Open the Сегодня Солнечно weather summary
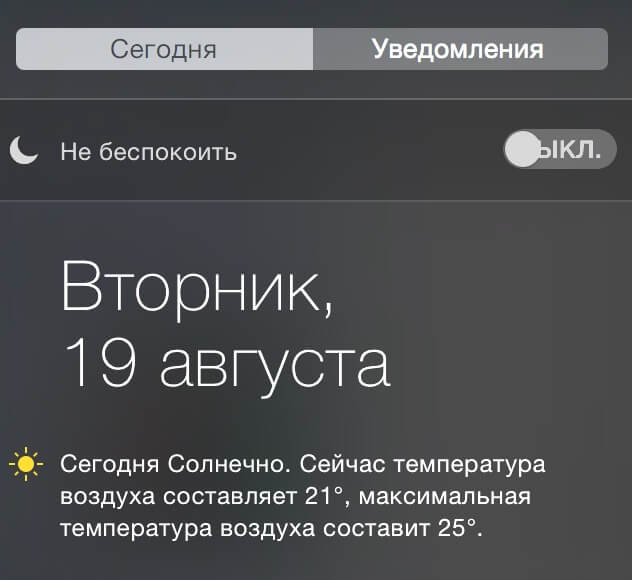The height and width of the screenshot is (580, 632). (303, 496)
